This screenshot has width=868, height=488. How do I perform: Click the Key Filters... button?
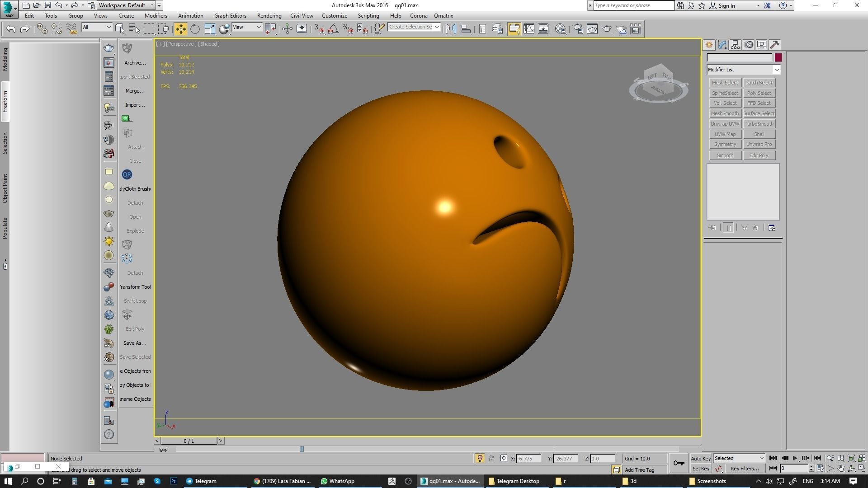[745, 469]
